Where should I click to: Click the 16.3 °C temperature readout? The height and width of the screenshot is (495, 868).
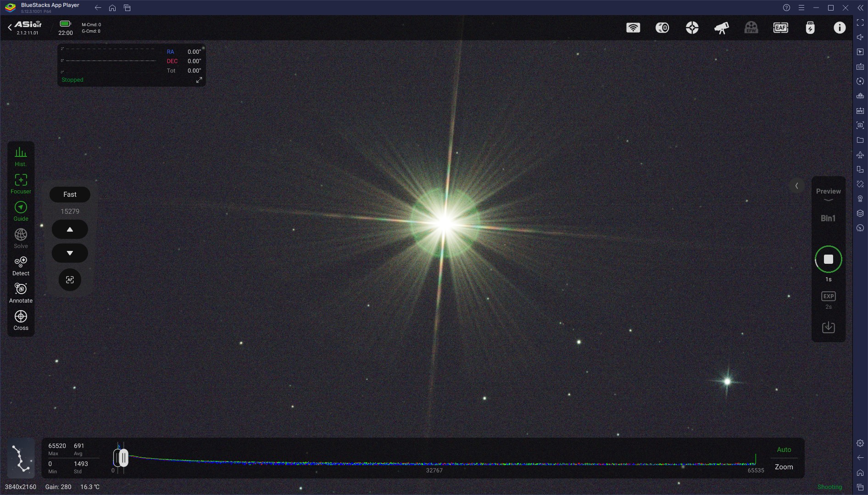pyautogui.click(x=90, y=487)
